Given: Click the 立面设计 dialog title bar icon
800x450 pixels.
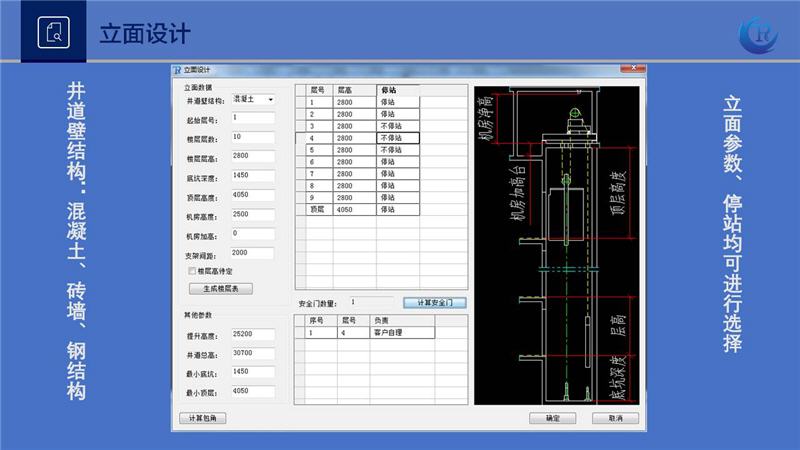Looking at the screenshot, I should pos(178,70).
